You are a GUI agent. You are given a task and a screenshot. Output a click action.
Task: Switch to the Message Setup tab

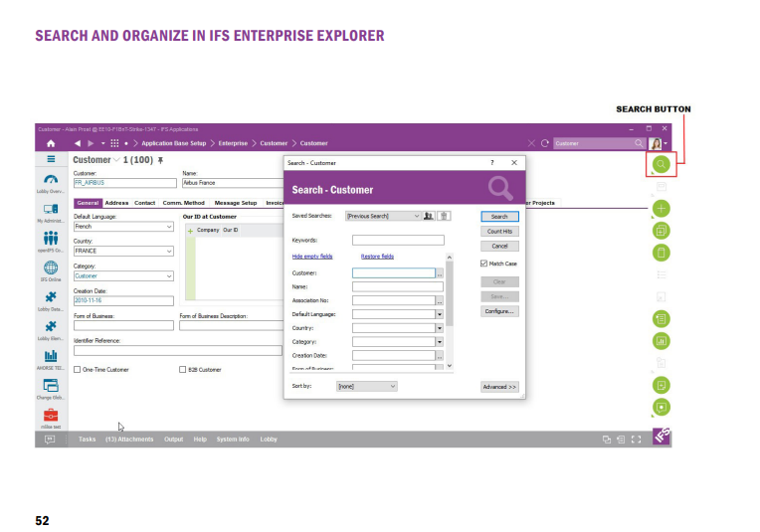click(236, 203)
